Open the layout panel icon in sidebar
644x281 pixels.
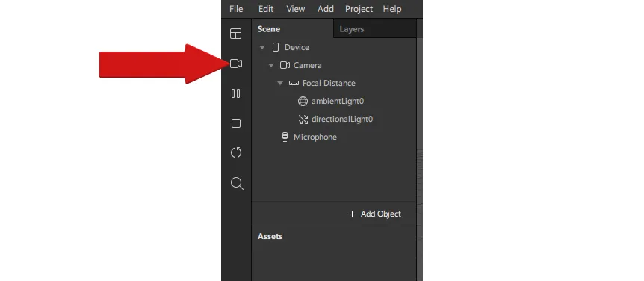click(236, 34)
